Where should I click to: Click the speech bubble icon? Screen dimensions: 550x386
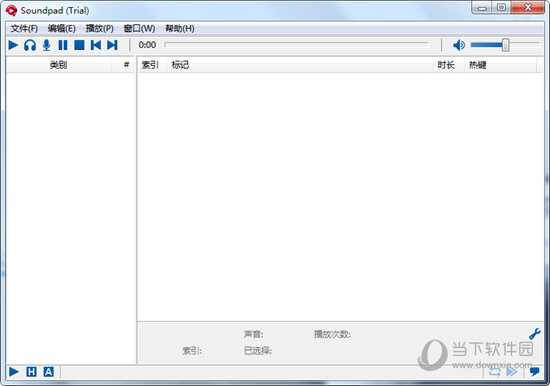[x=535, y=371]
